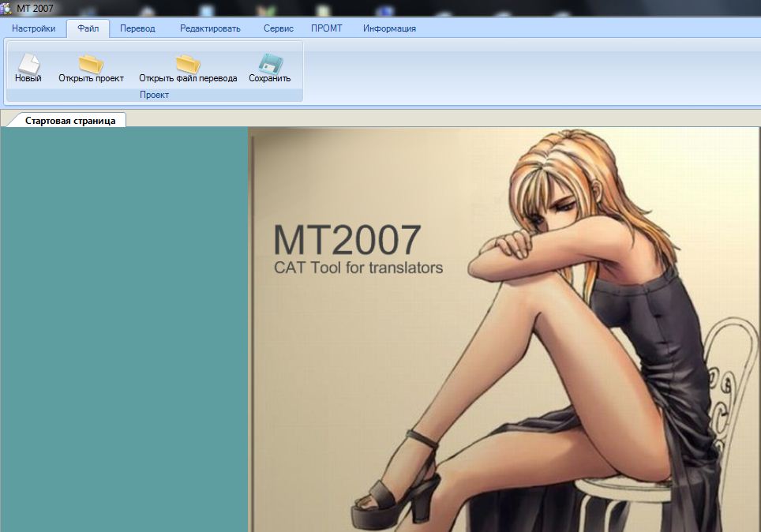Open the Настройки ribbon tab
The height and width of the screenshot is (532, 761).
[x=33, y=28]
